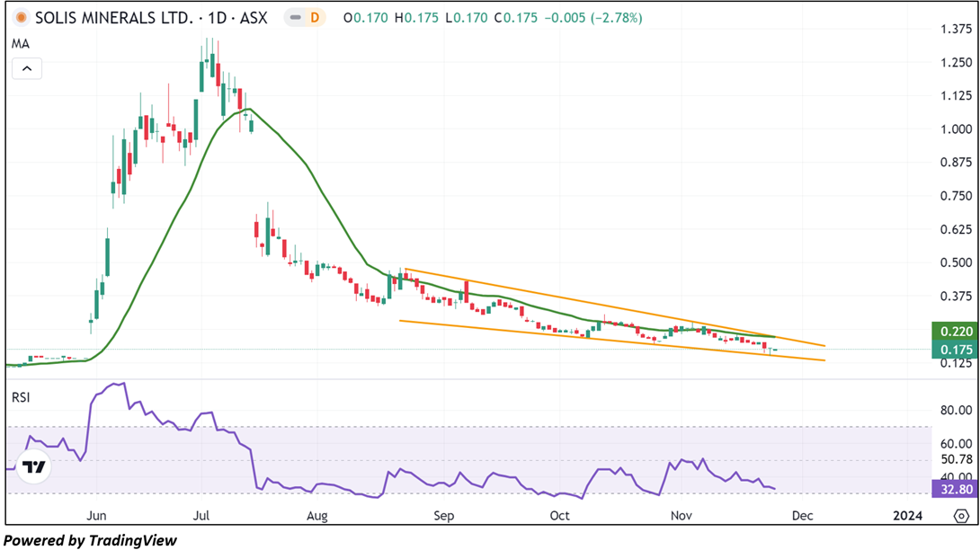This screenshot has width=980, height=550.
Task: Click the Sep date label on time axis
Action: pos(444,516)
